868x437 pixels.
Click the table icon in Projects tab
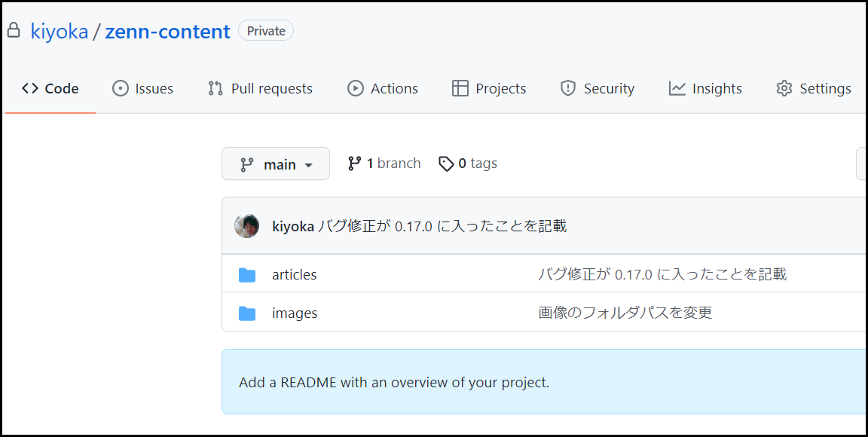coord(460,89)
